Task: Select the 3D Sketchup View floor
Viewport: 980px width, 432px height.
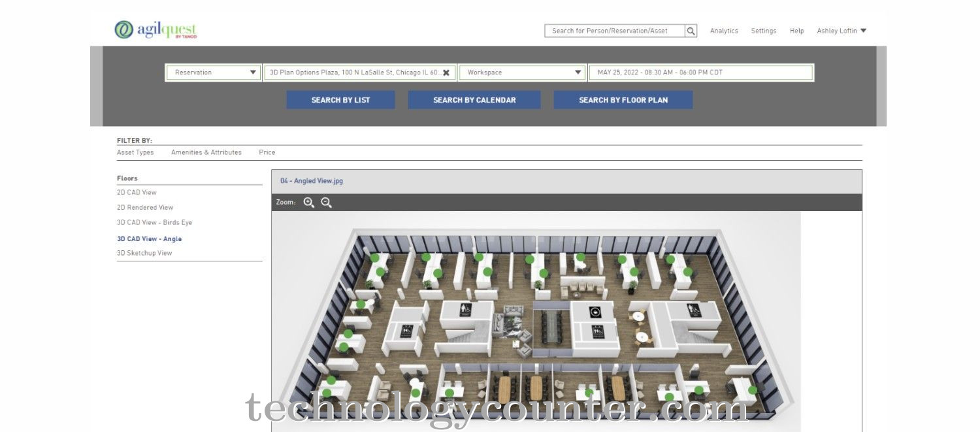Action: click(144, 253)
